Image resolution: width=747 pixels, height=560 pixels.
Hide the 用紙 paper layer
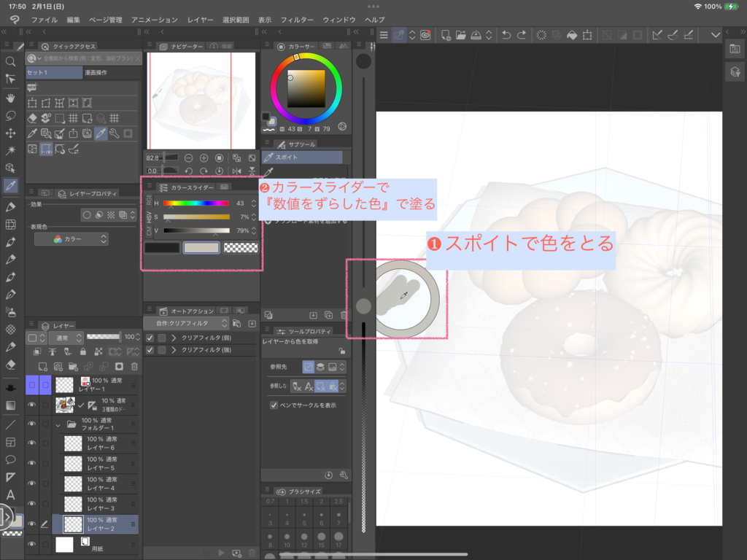click(x=31, y=544)
